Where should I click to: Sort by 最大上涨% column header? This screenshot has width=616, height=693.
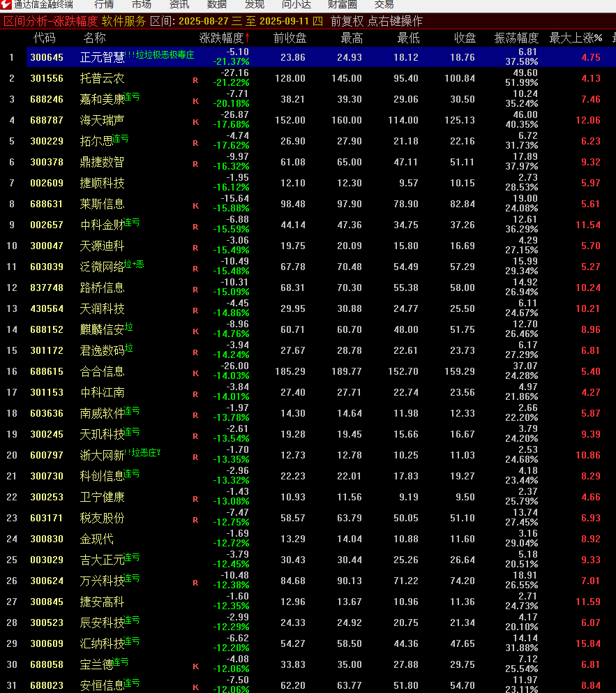pos(576,38)
